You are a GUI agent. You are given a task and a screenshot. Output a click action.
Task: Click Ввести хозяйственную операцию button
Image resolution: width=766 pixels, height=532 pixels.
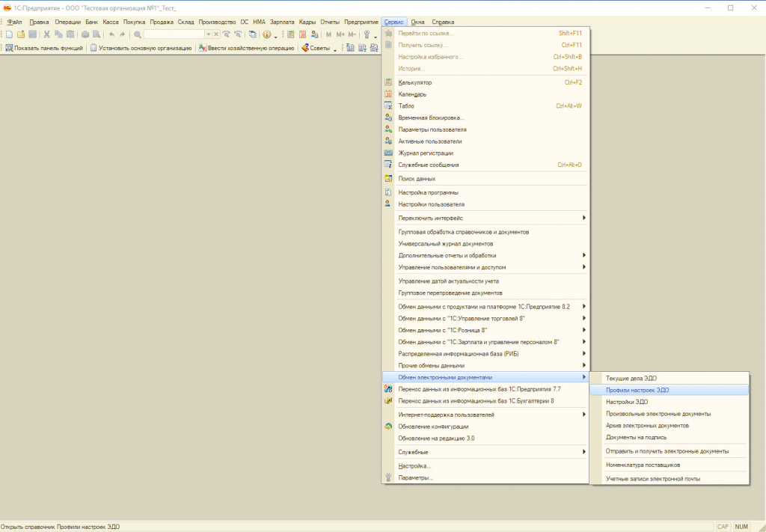coord(247,48)
